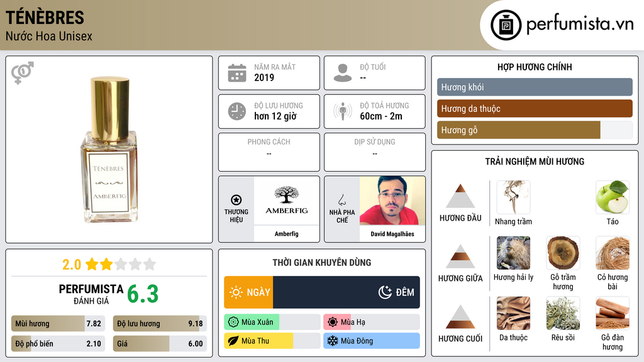Click the 2.0 star rating number
This screenshot has width=644, height=362.
[72, 265]
